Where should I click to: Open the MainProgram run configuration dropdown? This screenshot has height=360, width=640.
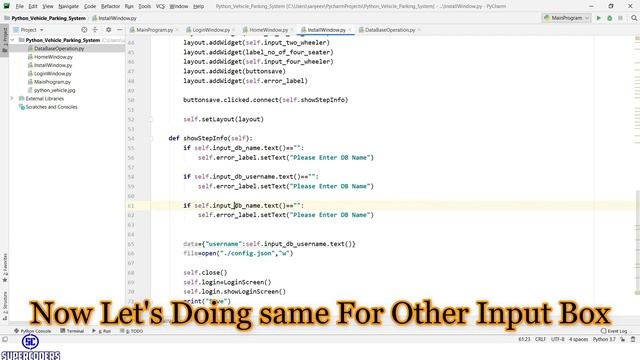(x=566, y=18)
